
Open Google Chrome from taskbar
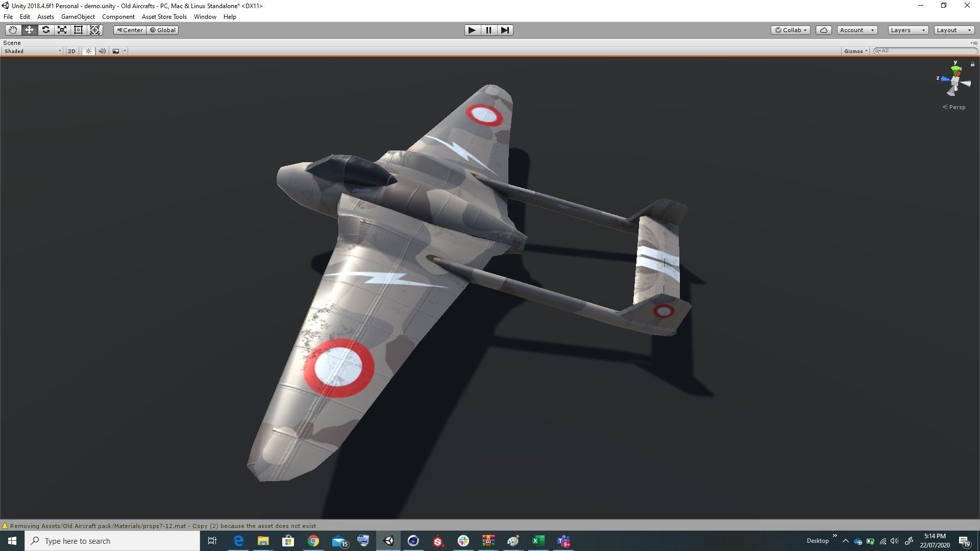pos(313,541)
